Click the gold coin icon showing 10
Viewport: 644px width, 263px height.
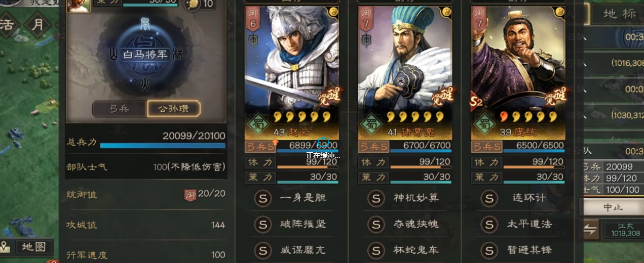194,4
